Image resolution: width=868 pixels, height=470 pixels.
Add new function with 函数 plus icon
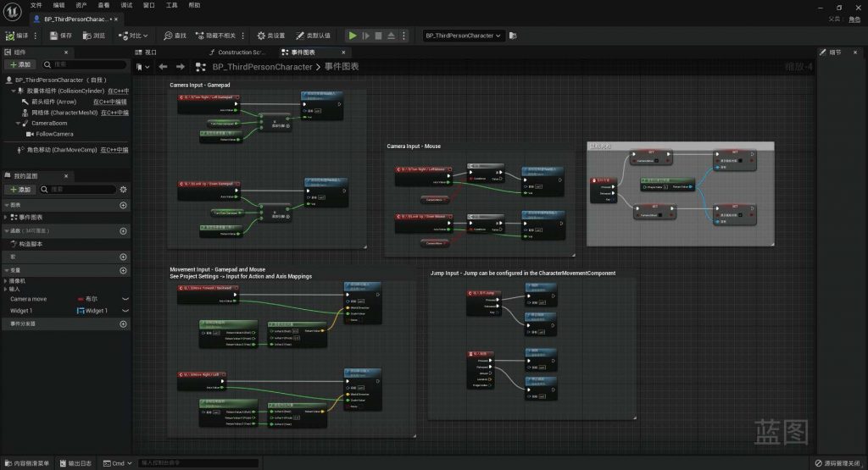point(123,231)
